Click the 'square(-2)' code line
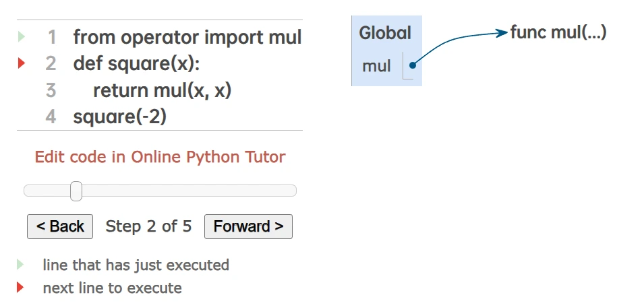The image size is (644, 303). [x=120, y=116]
